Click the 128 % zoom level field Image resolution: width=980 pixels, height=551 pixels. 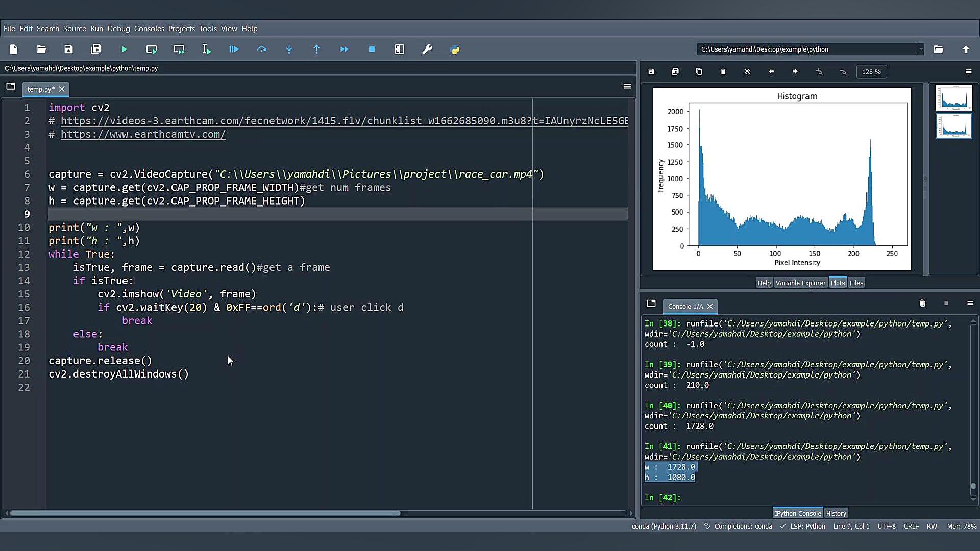871,72
